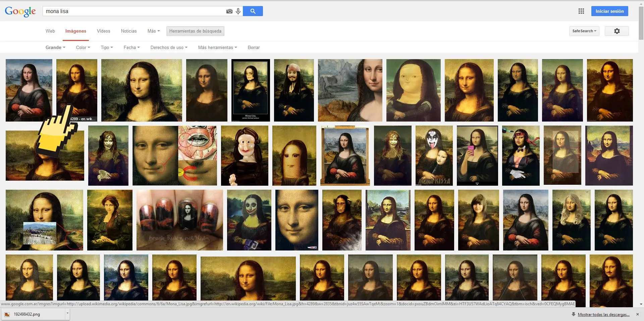Viewport: 644px width, 321px height.
Task: Open the clay cartoon Mona Lisa figure
Action: click(x=245, y=155)
